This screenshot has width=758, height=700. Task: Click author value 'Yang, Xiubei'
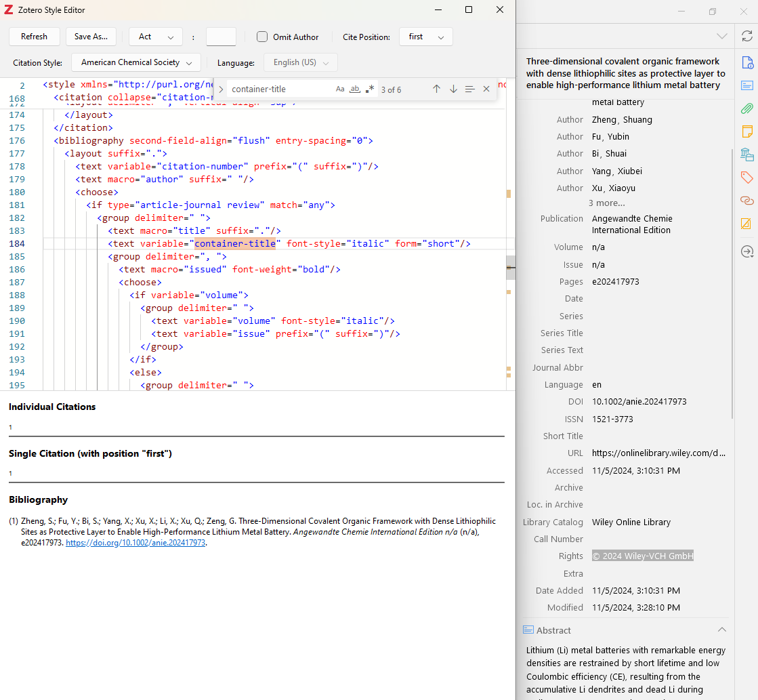click(x=617, y=171)
